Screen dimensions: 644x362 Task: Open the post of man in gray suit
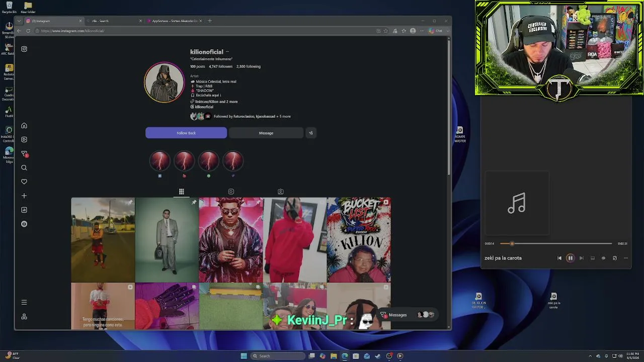click(167, 240)
